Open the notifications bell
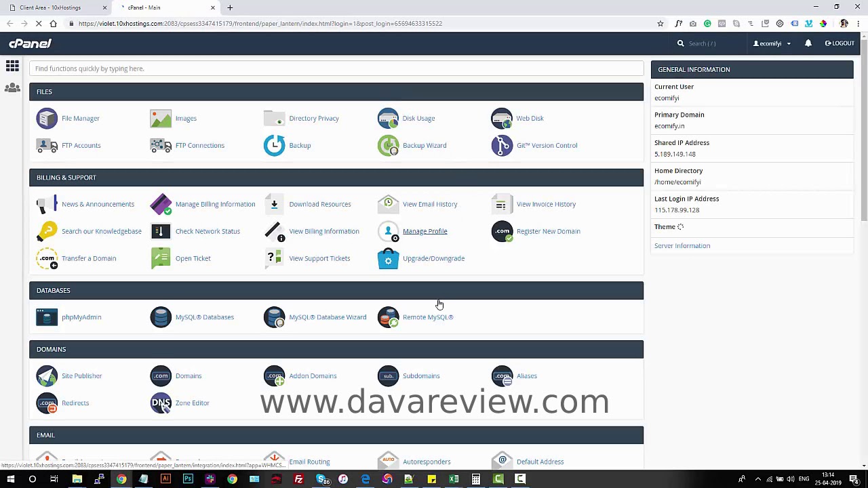 click(808, 43)
